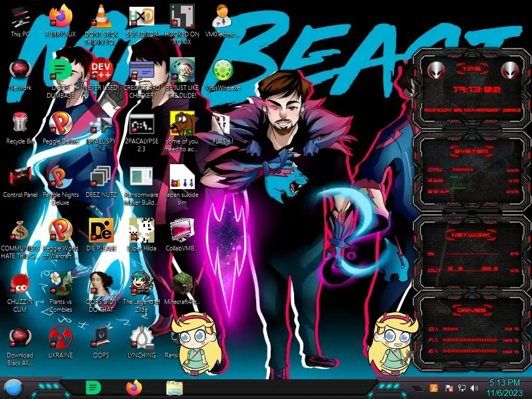The width and height of the screenshot is (532, 399).
Task: Select the DIE PLEASE De icon
Action: pos(101,236)
